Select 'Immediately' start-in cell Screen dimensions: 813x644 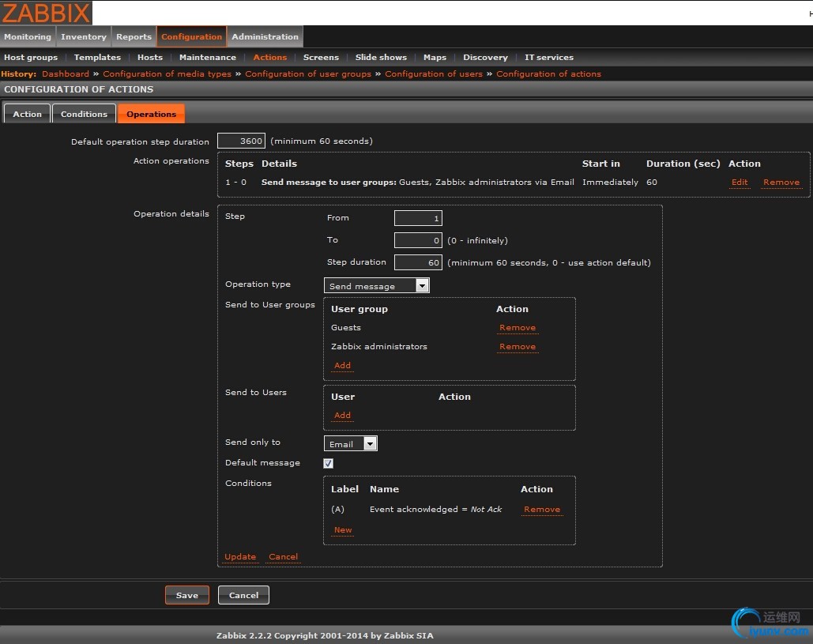610,182
